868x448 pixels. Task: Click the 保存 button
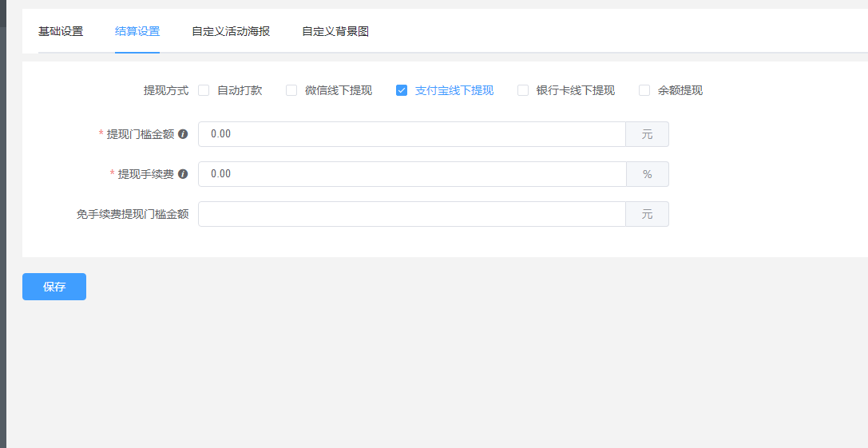(54, 287)
